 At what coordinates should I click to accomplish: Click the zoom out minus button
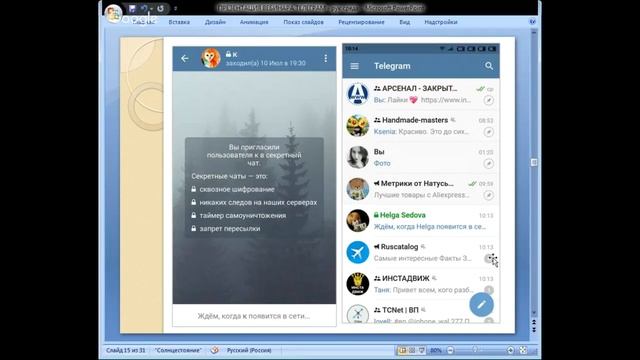point(450,350)
